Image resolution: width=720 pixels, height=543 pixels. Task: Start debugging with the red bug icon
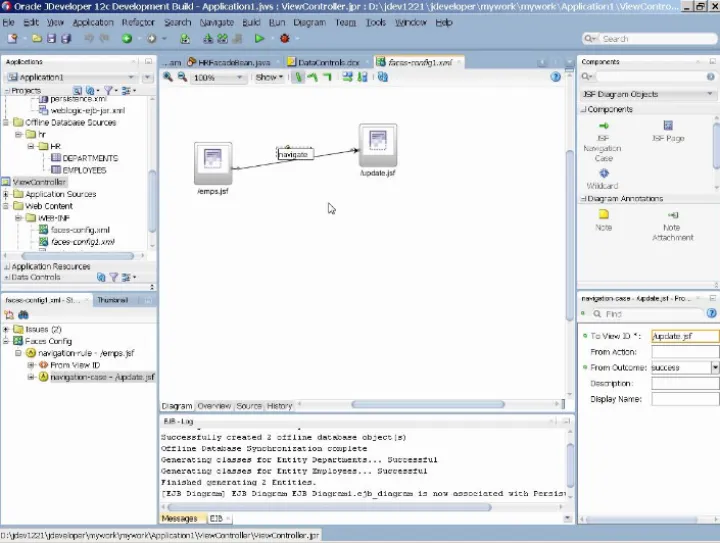[284, 39]
